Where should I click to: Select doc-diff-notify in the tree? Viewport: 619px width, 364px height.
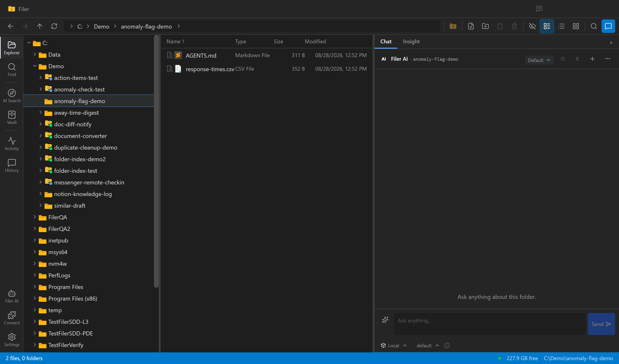pos(73,124)
